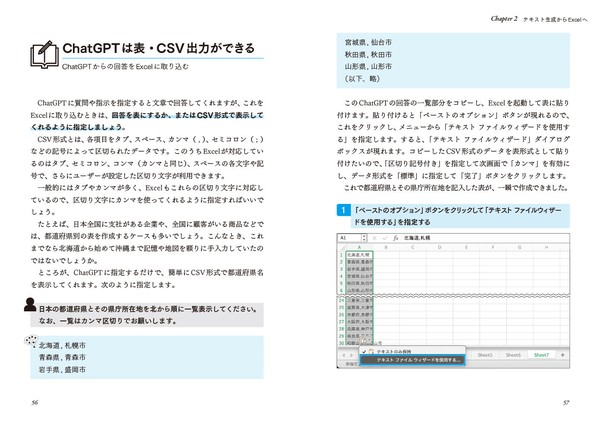Screen dimensions: 600x424
Task: Select row 30 header
Action: [341, 343]
